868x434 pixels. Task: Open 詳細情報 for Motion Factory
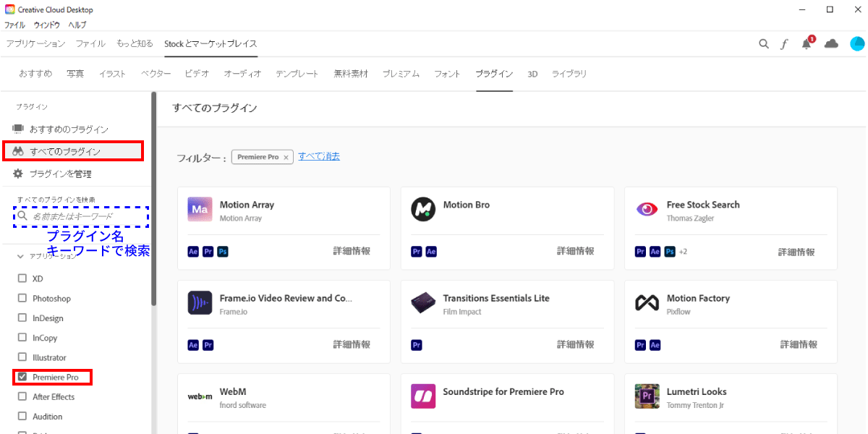pyautogui.click(x=799, y=345)
